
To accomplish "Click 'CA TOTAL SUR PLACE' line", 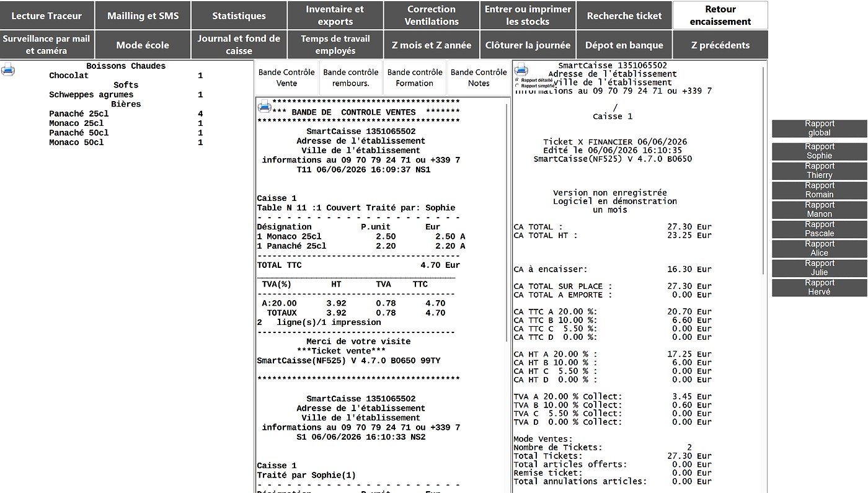I will pyautogui.click(x=613, y=286).
